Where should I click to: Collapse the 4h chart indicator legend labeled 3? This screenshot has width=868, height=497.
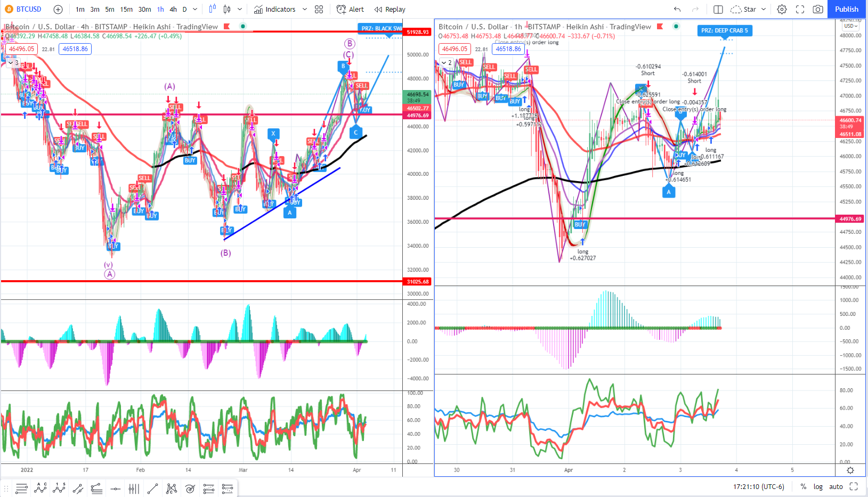coord(13,63)
